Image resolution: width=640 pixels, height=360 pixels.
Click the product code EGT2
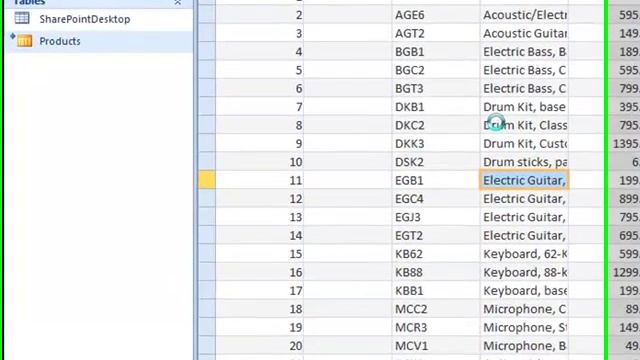click(409, 236)
